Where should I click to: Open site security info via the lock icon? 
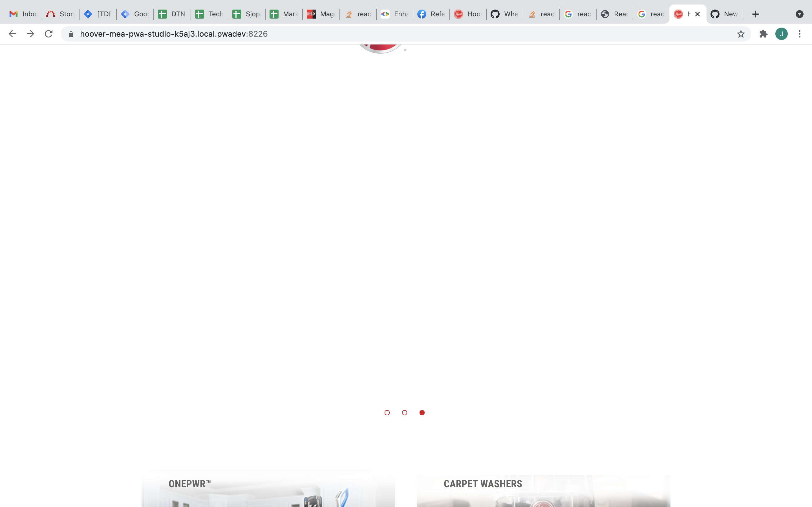pos(71,34)
